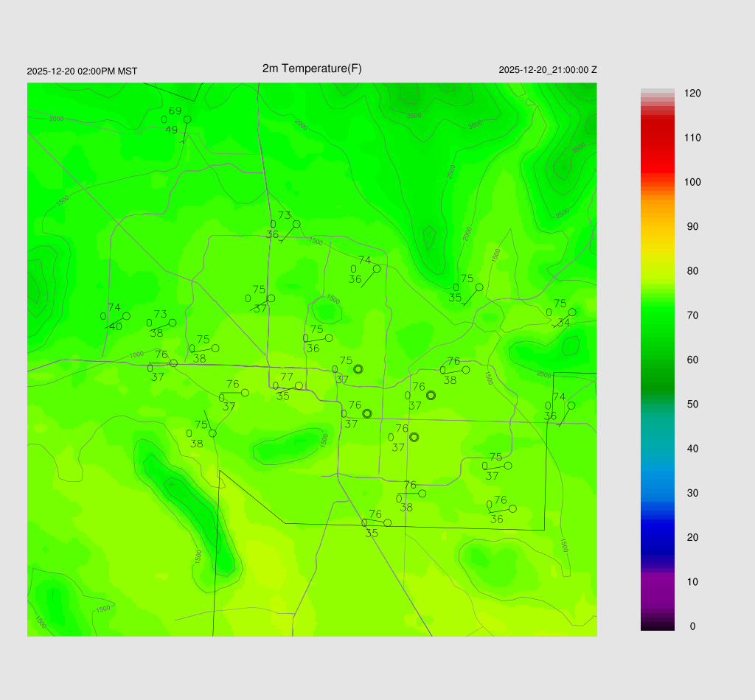Click the station circle reporting 75 over 35

coord(479,287)
